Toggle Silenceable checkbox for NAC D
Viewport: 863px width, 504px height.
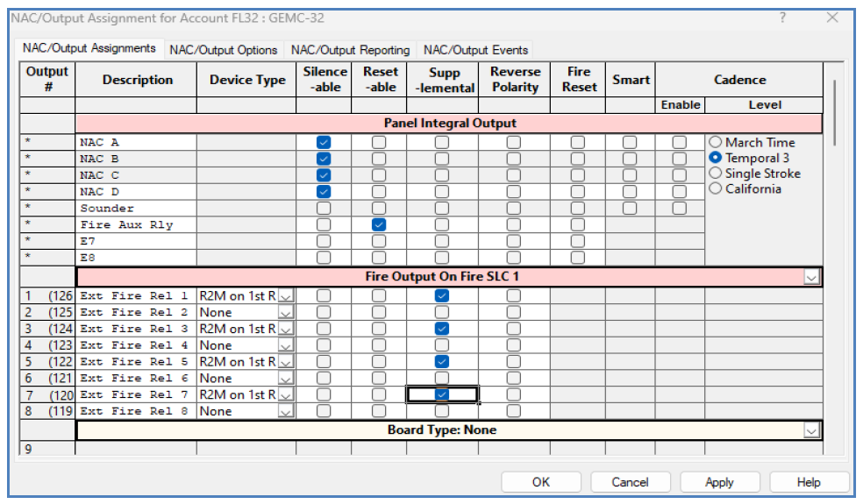324,192
